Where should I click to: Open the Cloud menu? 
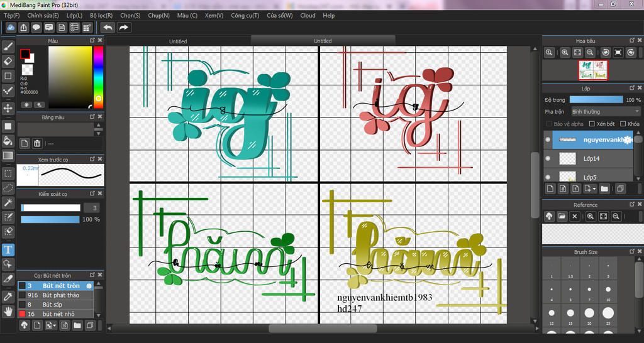(308, 16)
